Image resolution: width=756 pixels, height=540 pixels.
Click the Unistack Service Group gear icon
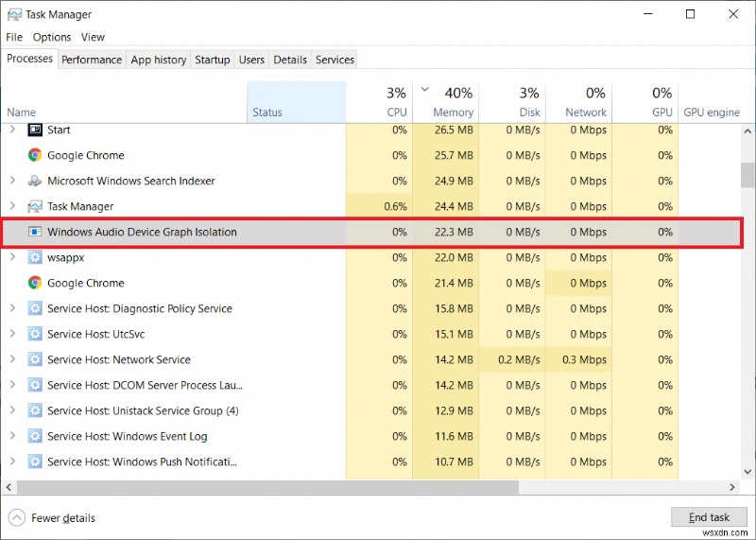(35, 410)
